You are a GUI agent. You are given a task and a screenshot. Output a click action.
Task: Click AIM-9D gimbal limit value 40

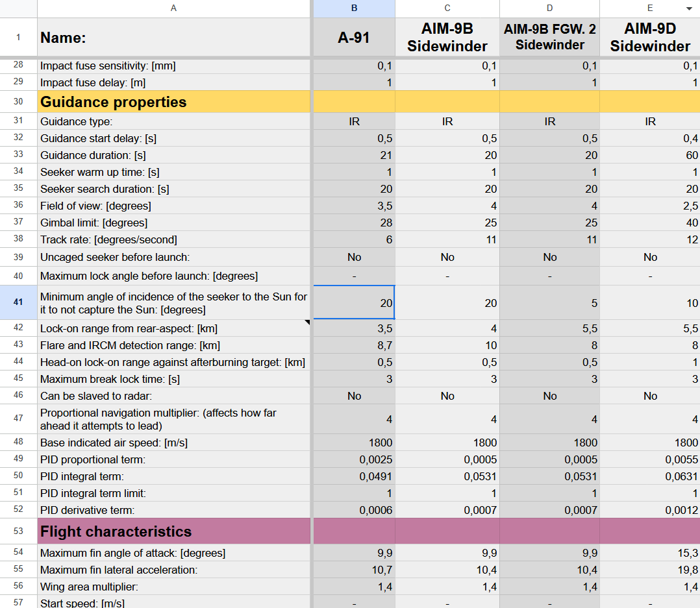click(650, 223)
